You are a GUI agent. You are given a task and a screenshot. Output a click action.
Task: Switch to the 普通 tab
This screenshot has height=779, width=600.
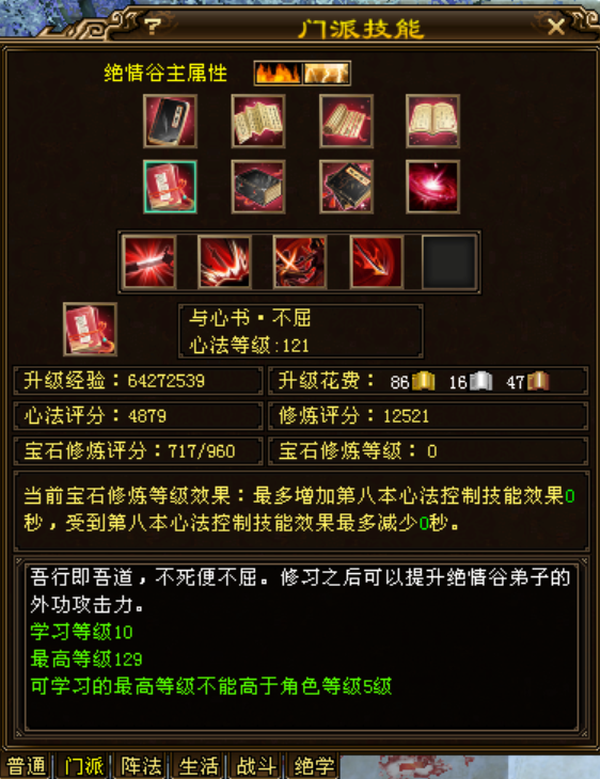tap(26, 766)
